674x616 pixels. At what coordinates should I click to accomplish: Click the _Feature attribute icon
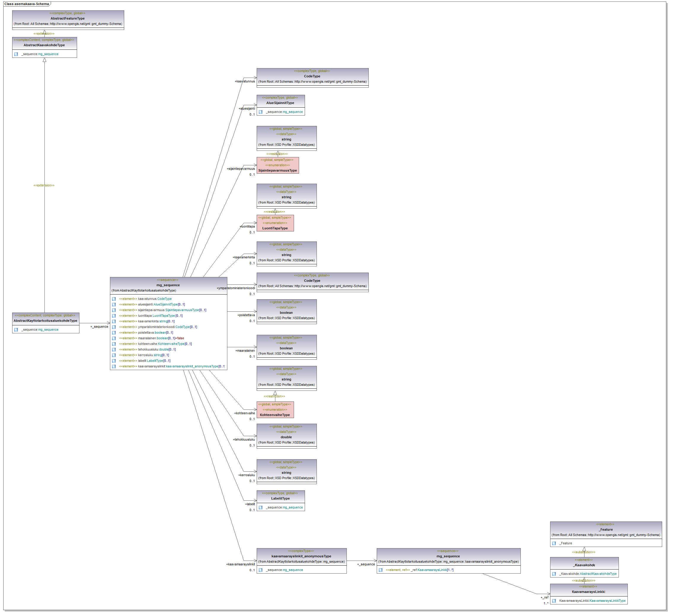click(x=554, y=543)
